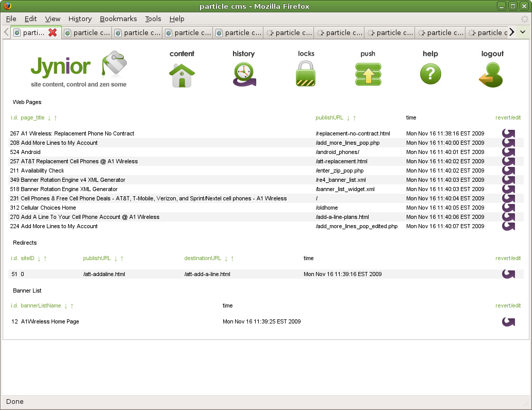Sort Web Pages publishURL ascending arrow
This screenshot has height=410, width=532.
[354, 118]
